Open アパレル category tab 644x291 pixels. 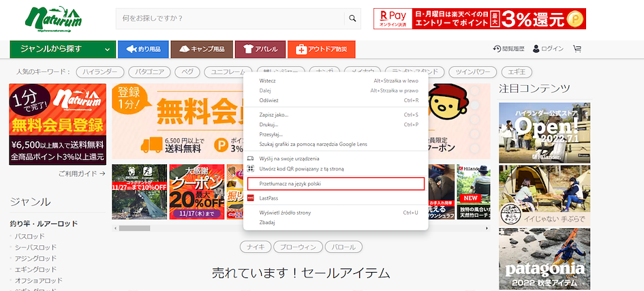[260, 49]
